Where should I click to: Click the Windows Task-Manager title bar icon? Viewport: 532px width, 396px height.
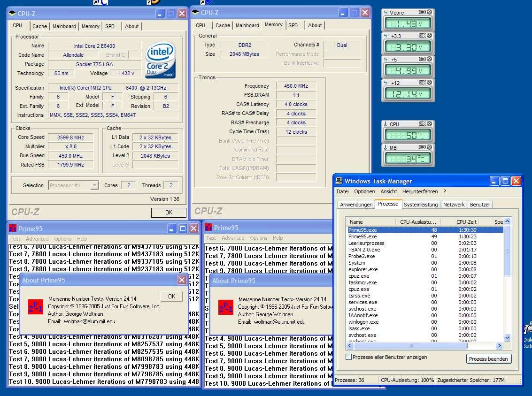point(339,181)
